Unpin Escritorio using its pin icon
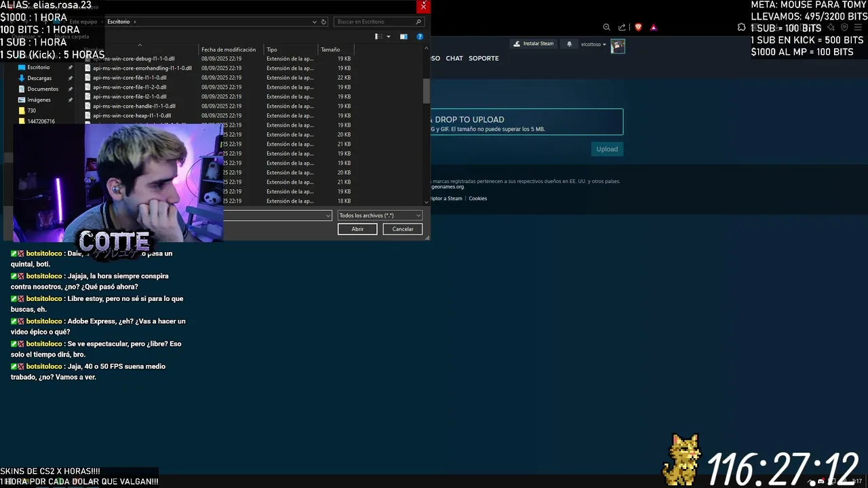This screenshot has height=488, width=868. [70, 67]
